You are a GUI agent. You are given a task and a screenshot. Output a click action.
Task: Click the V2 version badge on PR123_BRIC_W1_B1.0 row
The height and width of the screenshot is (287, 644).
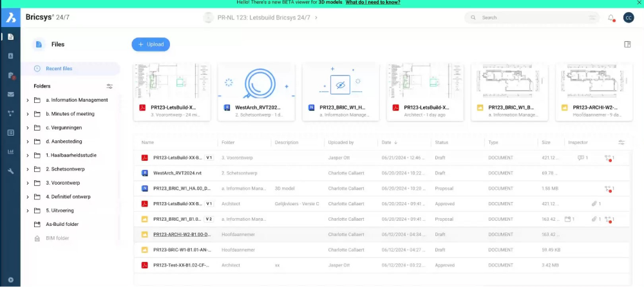pos(209,219)
